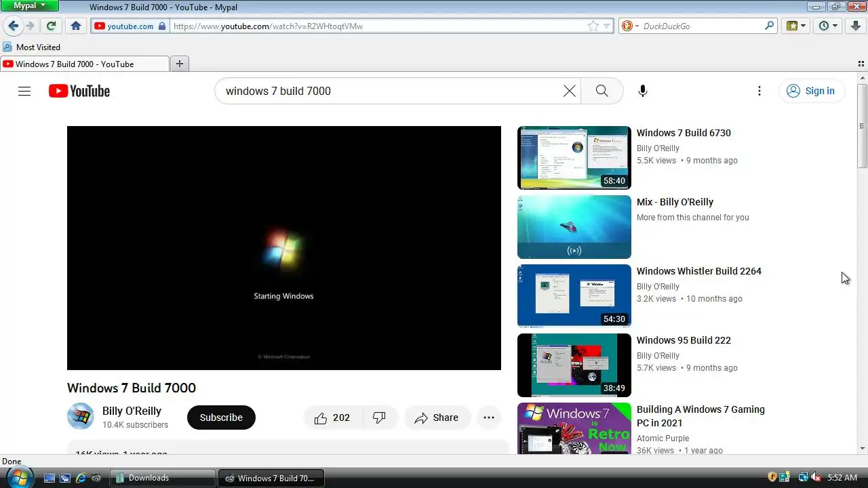Viewport: 868px width, 488px height.
Task: Open the history clock toolbar button
Action: (824, 26)
